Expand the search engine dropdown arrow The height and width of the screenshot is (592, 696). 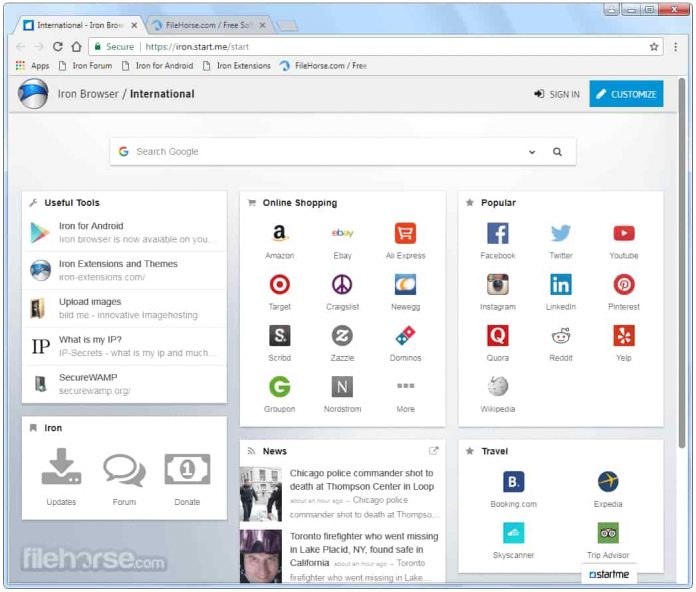tap(532, 152)
